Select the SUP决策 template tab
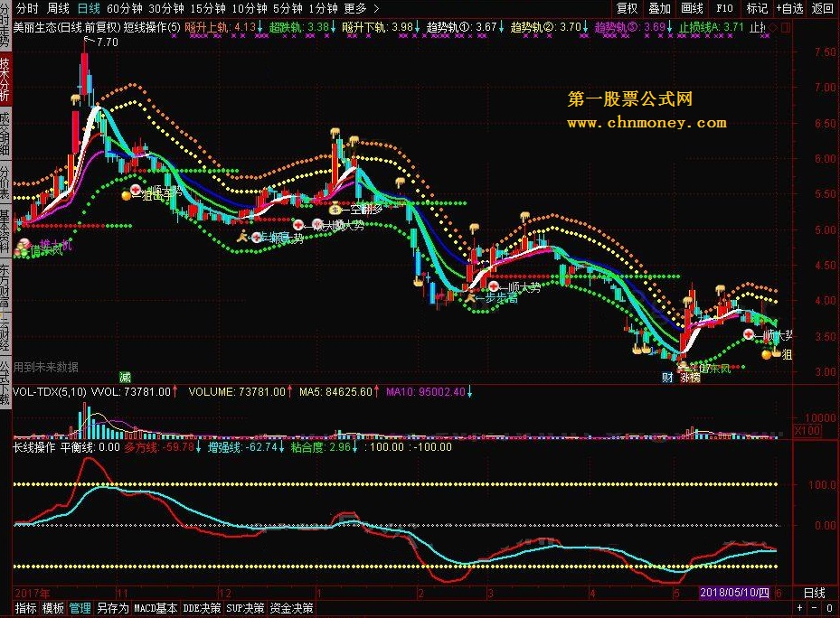840x618 pixels. click(245, 608)
